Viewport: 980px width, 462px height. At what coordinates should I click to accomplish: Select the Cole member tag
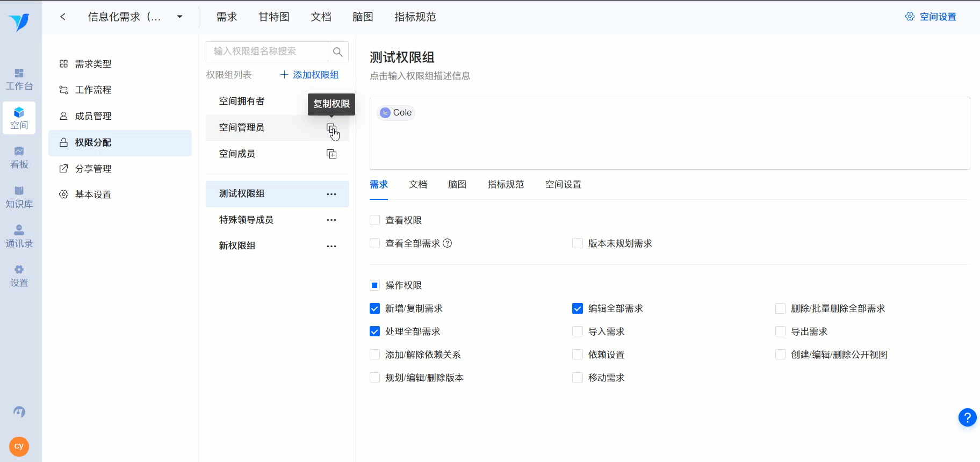point(396,112)
